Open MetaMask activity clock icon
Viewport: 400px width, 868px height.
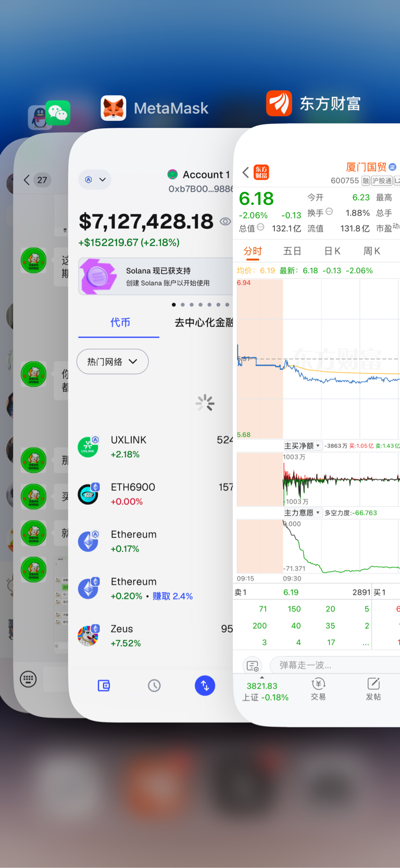(154, 686)
